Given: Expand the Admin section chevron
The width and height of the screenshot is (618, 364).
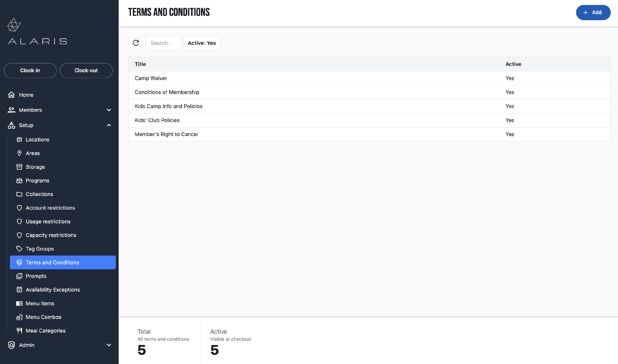Looking at the screenshot, I should pyautogui.click(x=109, y=345).
